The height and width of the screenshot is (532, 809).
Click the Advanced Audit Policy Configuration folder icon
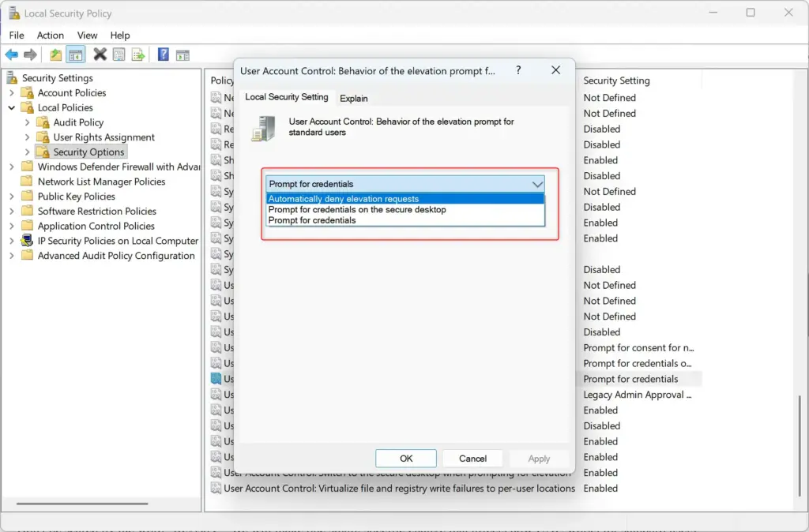coord(28,256)
